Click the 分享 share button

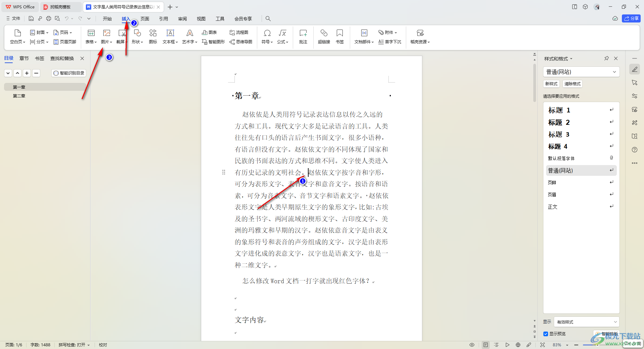click(631, 18)
